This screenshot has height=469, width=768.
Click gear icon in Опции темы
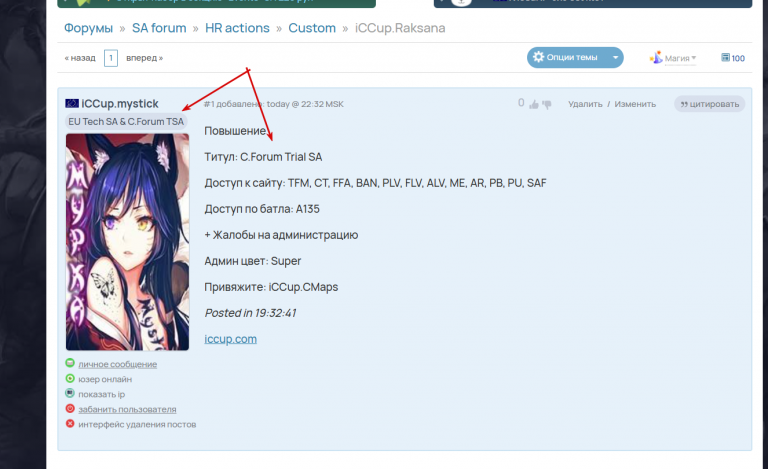538,57
